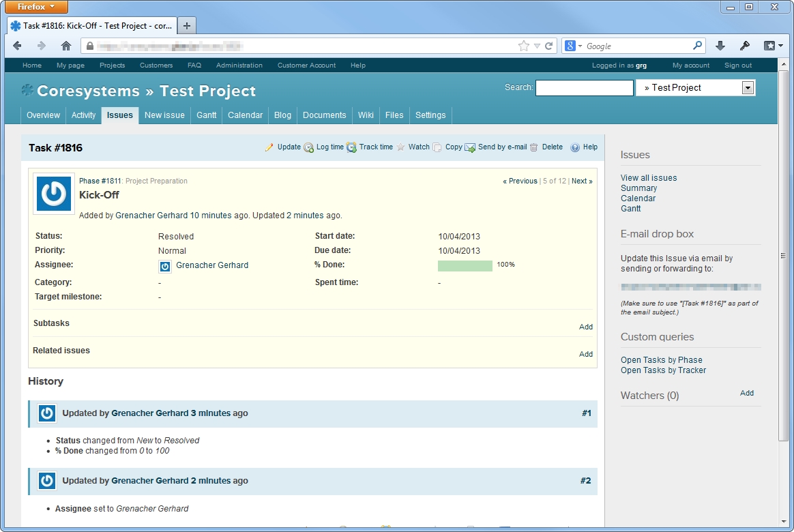
Task: Open a new browser tab with plus
Action: (x=187, y=26)
